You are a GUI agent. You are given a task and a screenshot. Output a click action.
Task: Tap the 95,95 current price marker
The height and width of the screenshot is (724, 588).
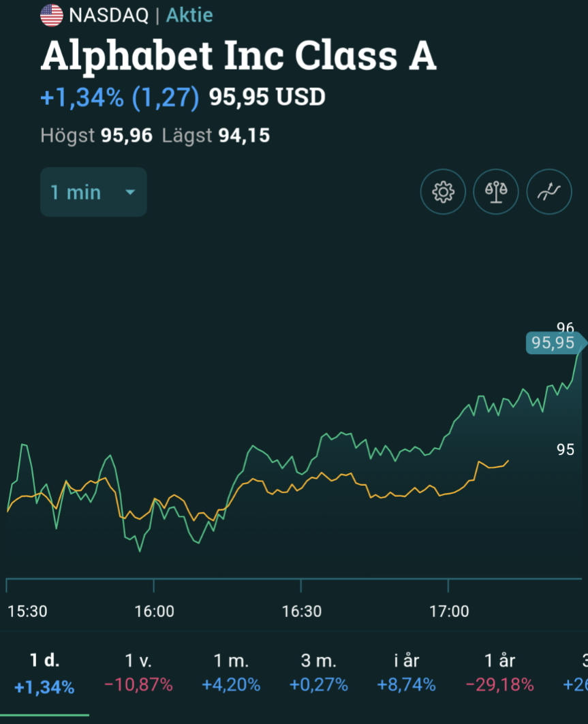553,343
